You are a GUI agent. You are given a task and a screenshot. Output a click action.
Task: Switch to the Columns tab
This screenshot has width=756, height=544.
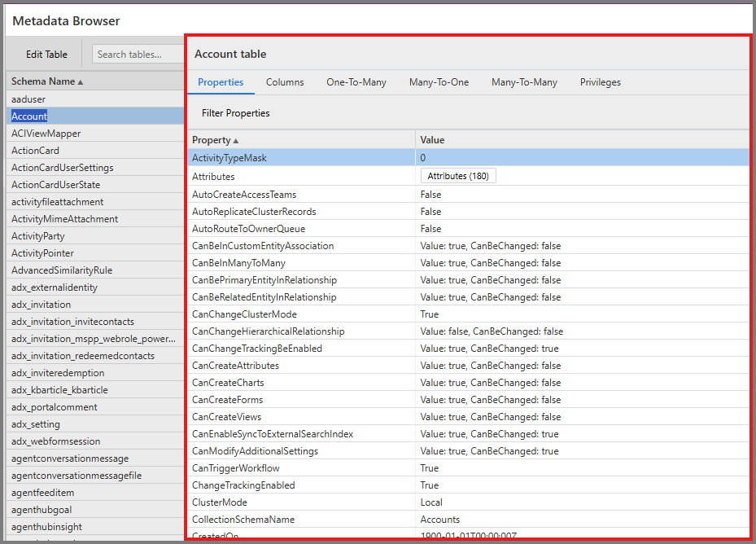pos(284,82)
